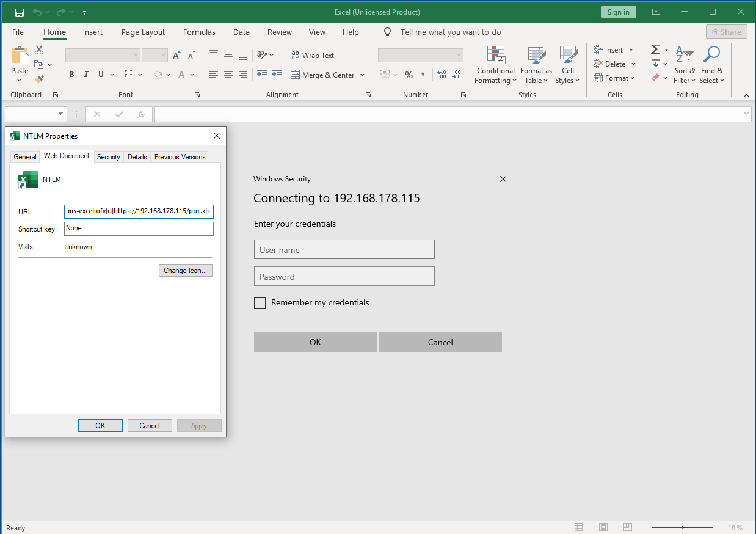Viewport: 756px width, 534px height.
Task: Click the Wrap Text icon
Action: tap(313, 55)
